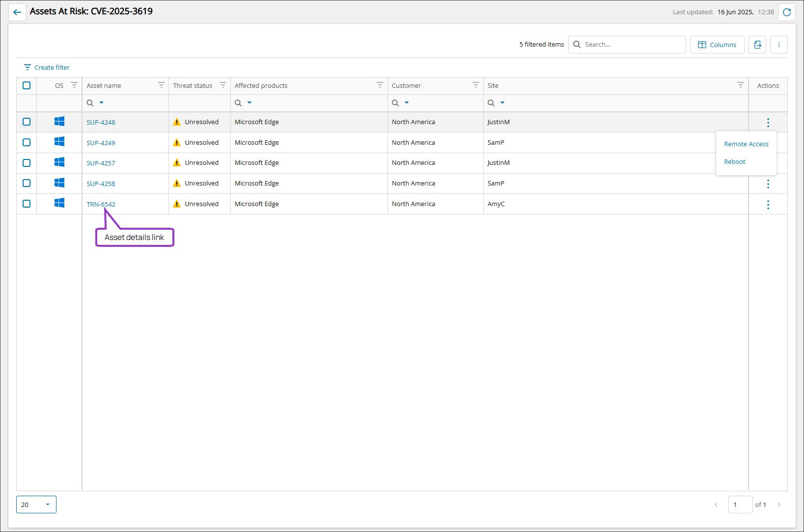The image size is (804, 532).
Task: Open the toolbar kebab menu
Action: [778, 45]
